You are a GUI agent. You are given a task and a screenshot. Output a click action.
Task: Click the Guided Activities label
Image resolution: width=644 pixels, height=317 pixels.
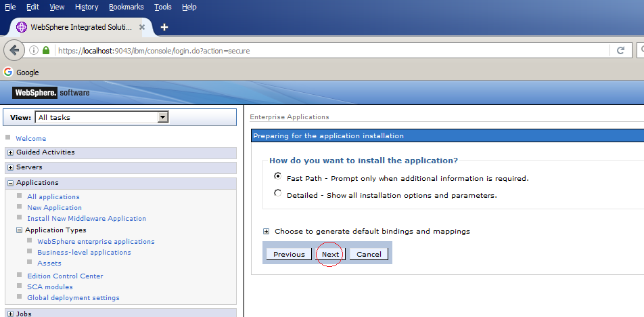pyautogui.click(x=45, y=152)
